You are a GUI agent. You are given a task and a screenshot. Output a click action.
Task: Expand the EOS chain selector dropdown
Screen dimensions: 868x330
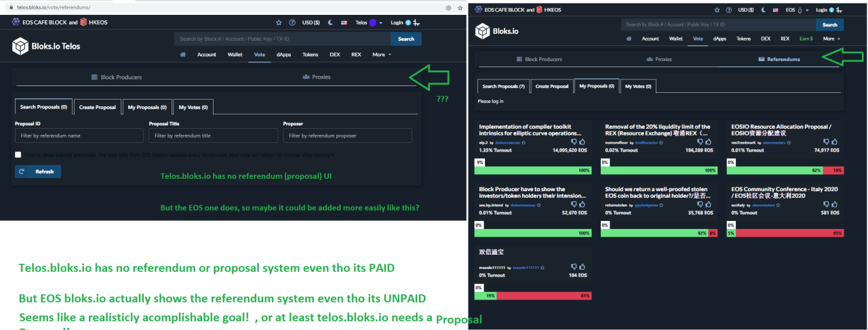coord(797,10)
